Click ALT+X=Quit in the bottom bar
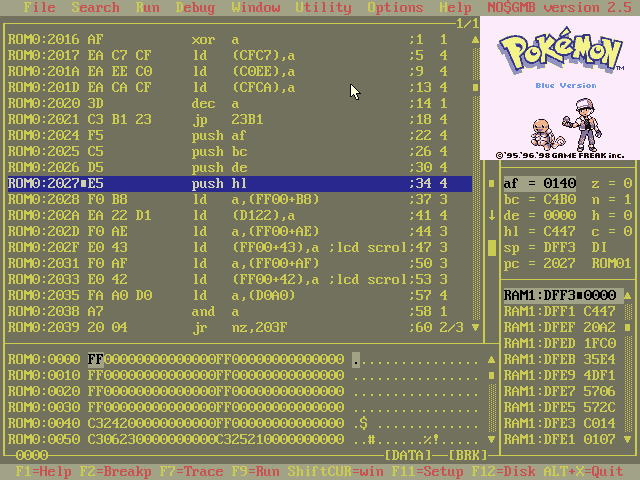 click(x=583, y=472)
